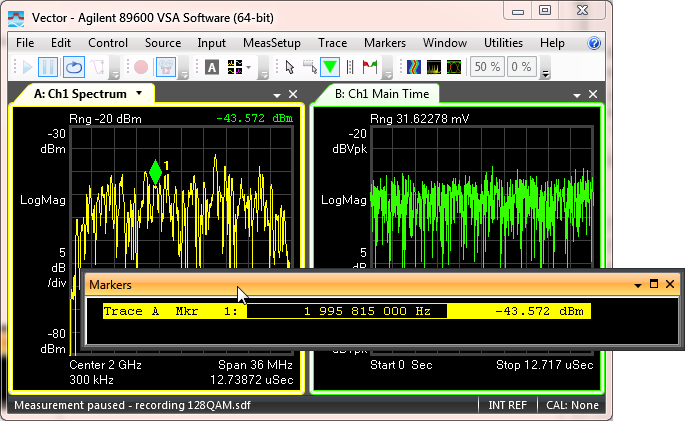Image resolution: width=685 pixels, height=421 pixels.
Task: Open the Window menu
Action: pyautogui.click(x=445, y=43)
